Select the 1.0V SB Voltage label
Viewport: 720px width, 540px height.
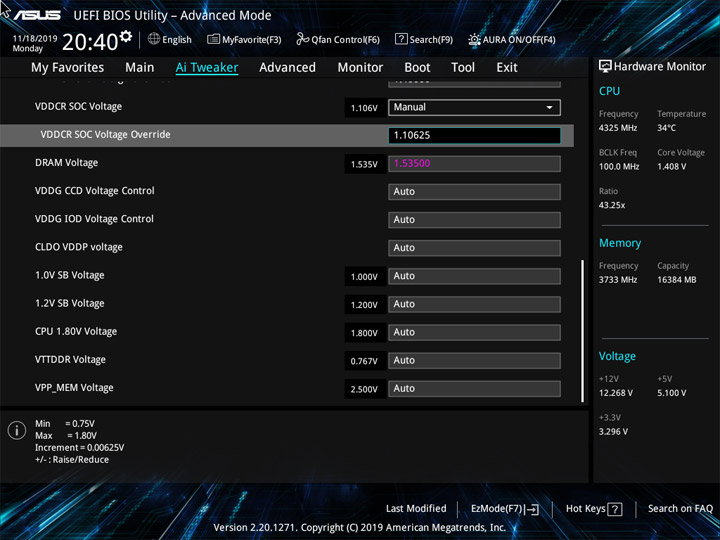pos(70,275)
